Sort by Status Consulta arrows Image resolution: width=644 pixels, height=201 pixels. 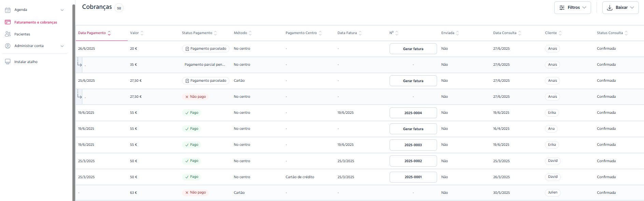coord(626,33)
